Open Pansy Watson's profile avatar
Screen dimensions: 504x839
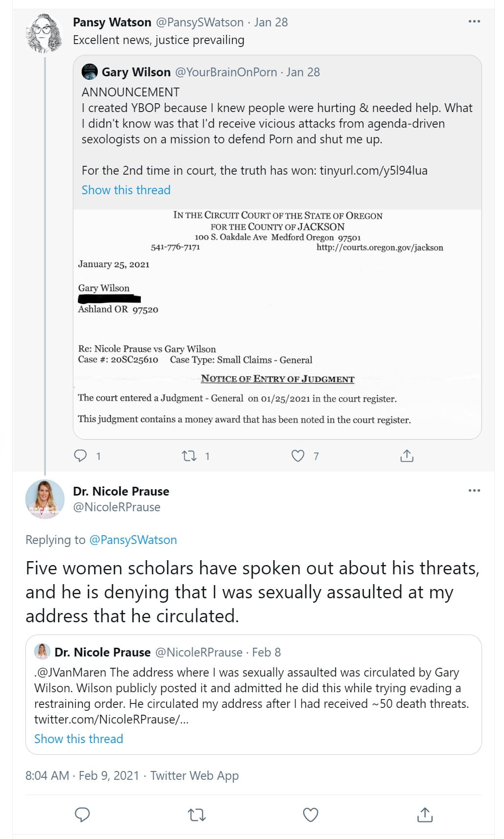(x=44, y=33)
